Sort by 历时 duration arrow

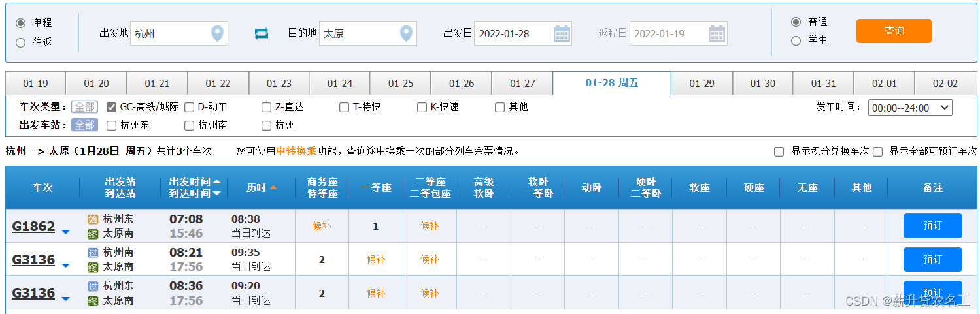[273, 187]
